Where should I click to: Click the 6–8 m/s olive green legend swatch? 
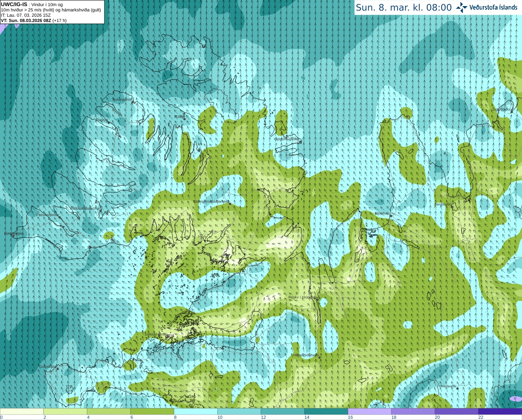tap(152, 411)
